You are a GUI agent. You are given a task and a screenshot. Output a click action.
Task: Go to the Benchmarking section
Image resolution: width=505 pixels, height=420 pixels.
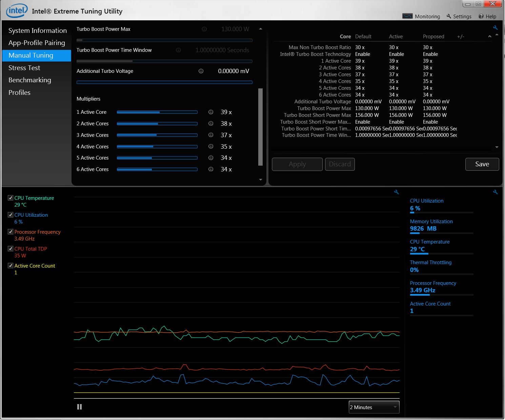(29, 80)
